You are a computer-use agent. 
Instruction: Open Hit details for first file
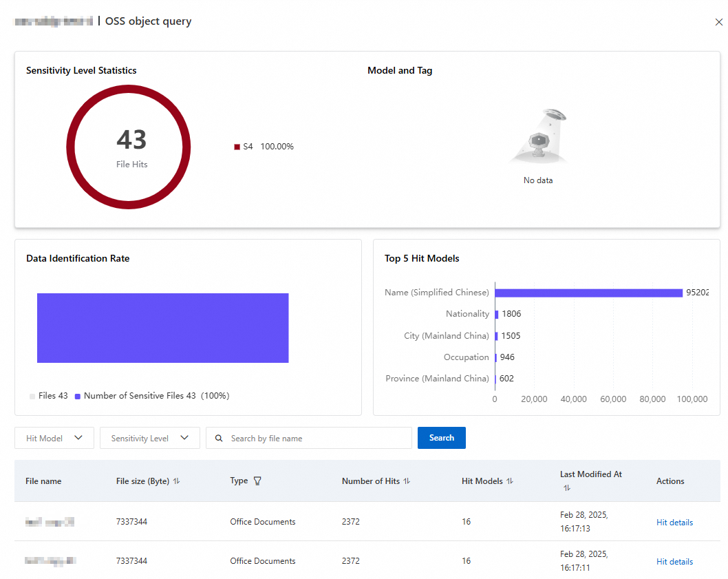coord(674,523)
